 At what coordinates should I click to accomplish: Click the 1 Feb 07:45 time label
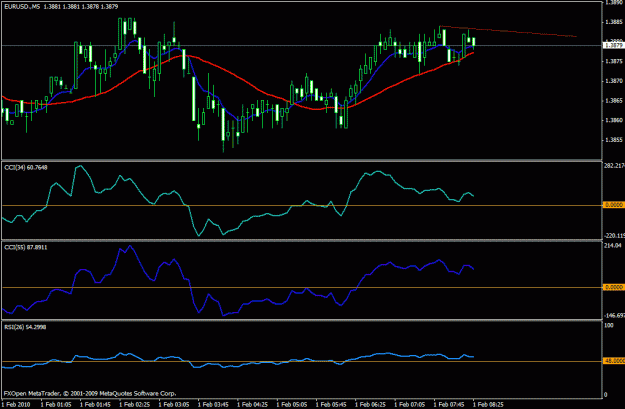point(450,404)
